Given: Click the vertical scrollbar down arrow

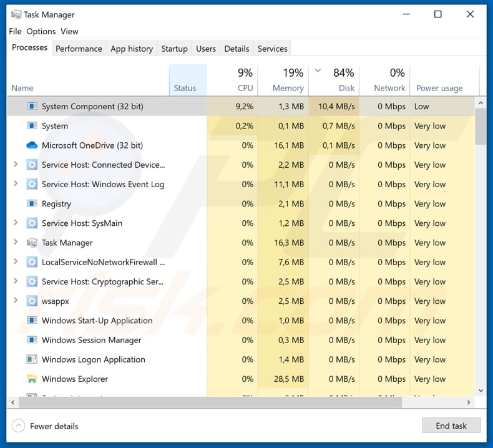Looking at the screenshot, I should pyautogui.click(x=481, y=391).
